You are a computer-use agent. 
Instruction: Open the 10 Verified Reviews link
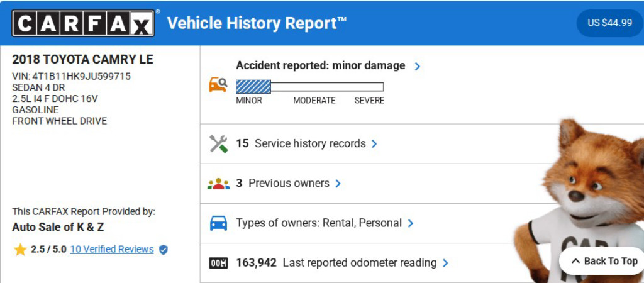[112, 249]
